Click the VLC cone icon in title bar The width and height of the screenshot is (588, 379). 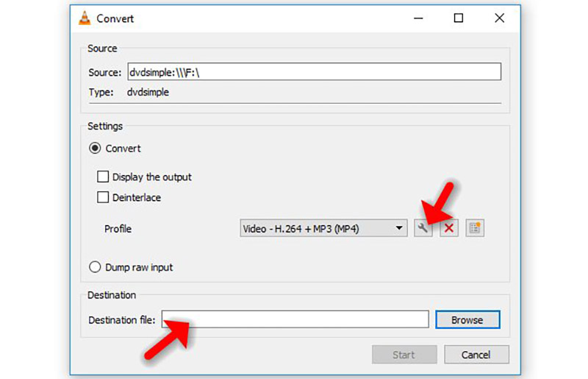pos(85,18)
